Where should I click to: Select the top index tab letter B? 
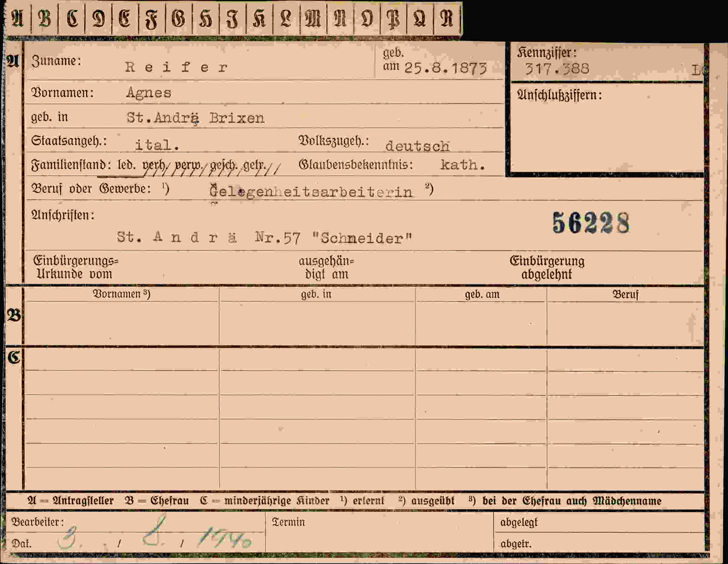coord(45,18)
